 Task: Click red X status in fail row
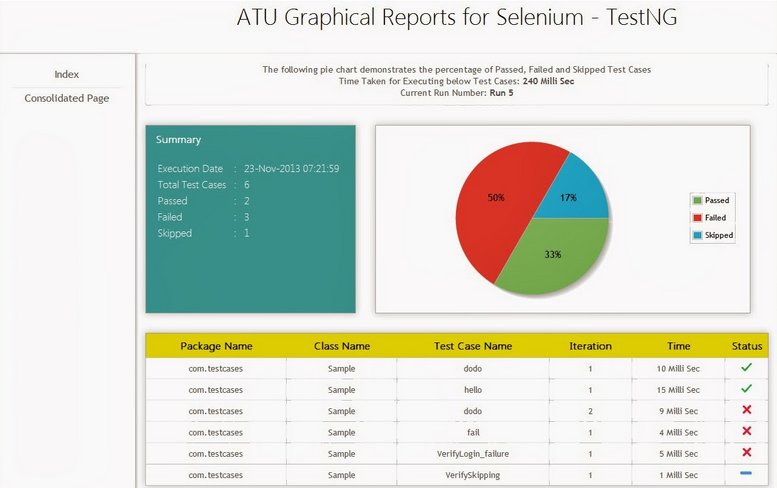tap(746, 431)
